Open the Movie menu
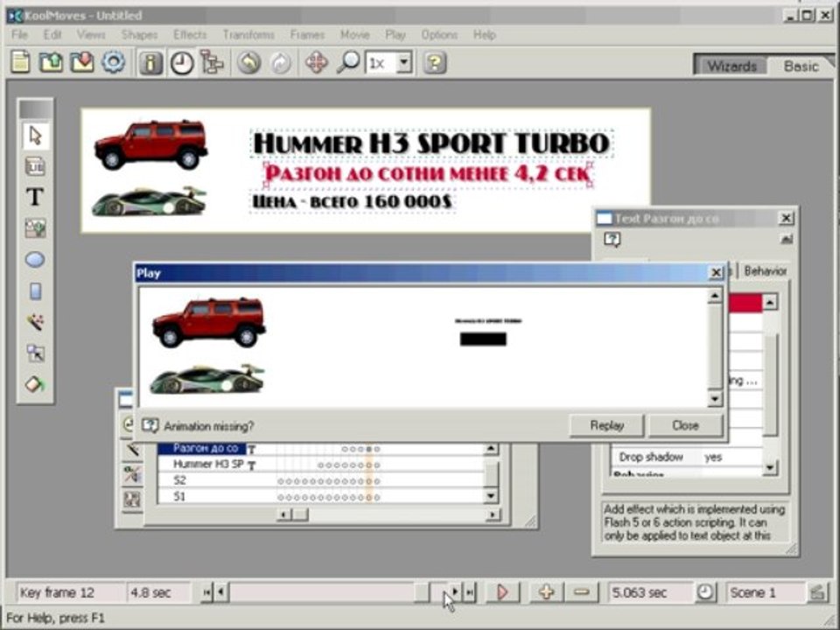This screenshot has height=630, width=840. 354,35
